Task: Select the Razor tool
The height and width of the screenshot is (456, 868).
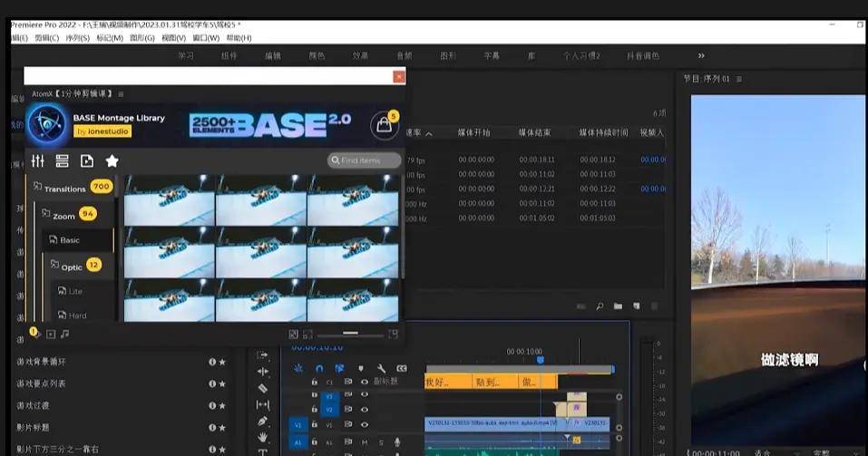Action: pos(263,389)
